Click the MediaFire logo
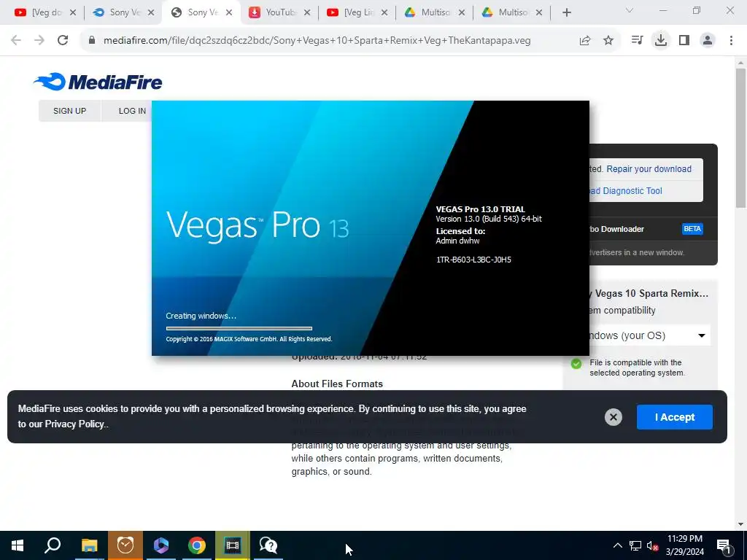 click(98, 82)
